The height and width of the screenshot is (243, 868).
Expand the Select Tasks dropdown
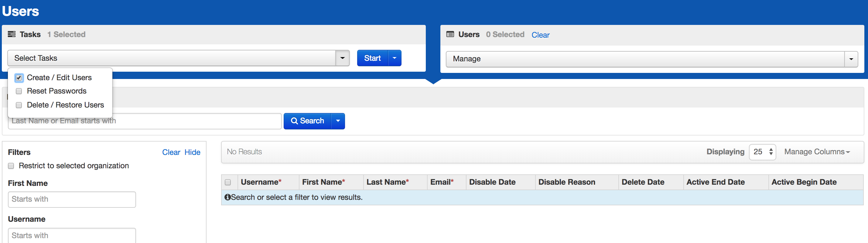(342, 58)
